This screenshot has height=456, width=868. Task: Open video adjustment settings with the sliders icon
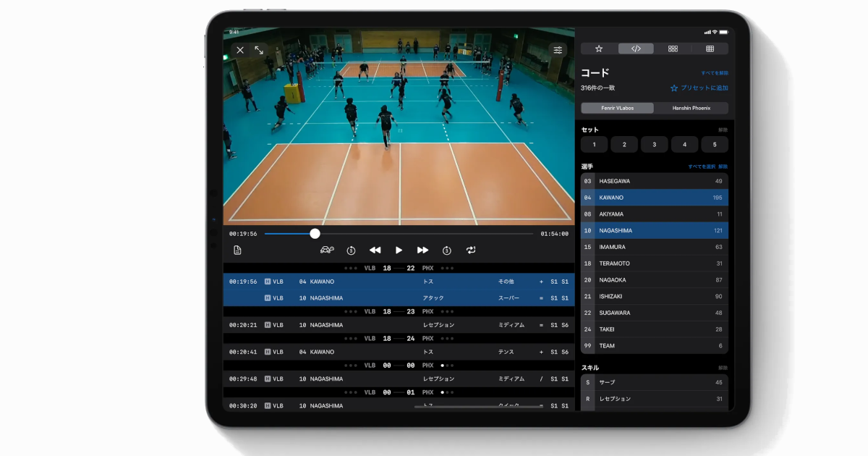pyautogui.click(x=558, y=49)
